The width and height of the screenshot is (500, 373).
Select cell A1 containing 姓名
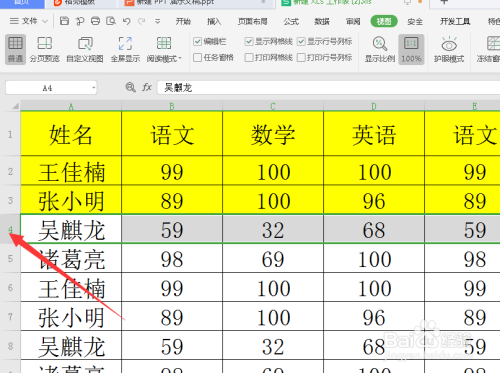[71, 134]
